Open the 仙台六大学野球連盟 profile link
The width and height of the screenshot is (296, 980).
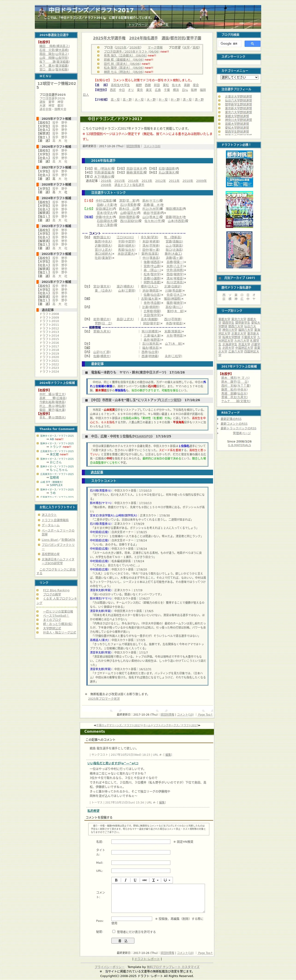click(238, 100)
